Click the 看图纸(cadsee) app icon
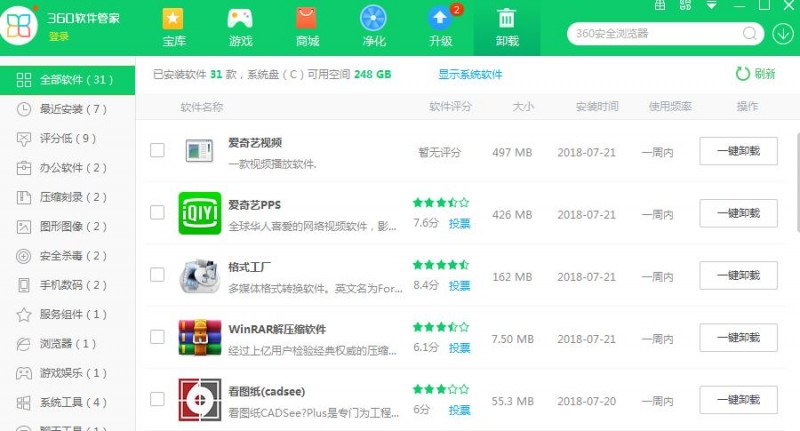This screenshot has height=431, width=800. click(199, 399)
